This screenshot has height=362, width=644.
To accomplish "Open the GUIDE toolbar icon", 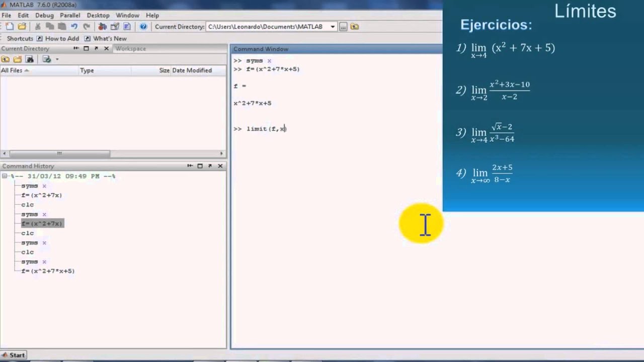I will pyautogui.click(x=115, y=27).
